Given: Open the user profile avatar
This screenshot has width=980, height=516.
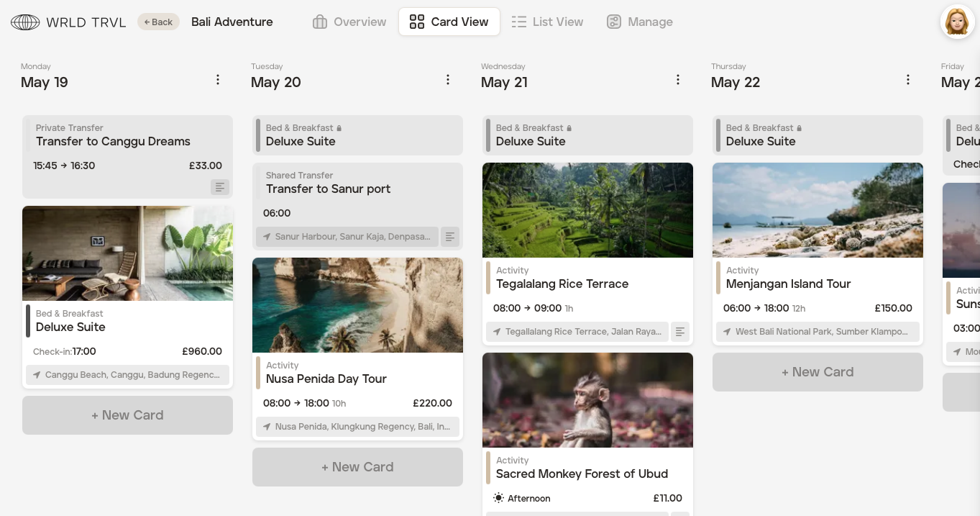Looking at the screenshot, I should 957,22.
